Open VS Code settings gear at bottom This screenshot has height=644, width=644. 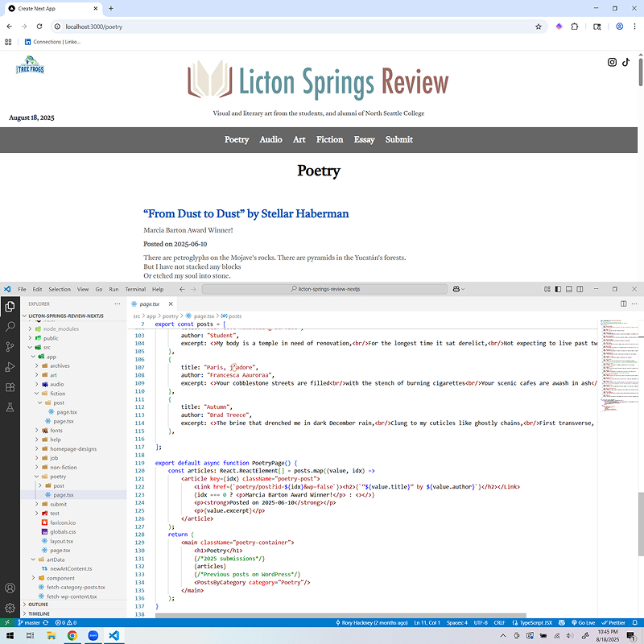tap(10, 608)
